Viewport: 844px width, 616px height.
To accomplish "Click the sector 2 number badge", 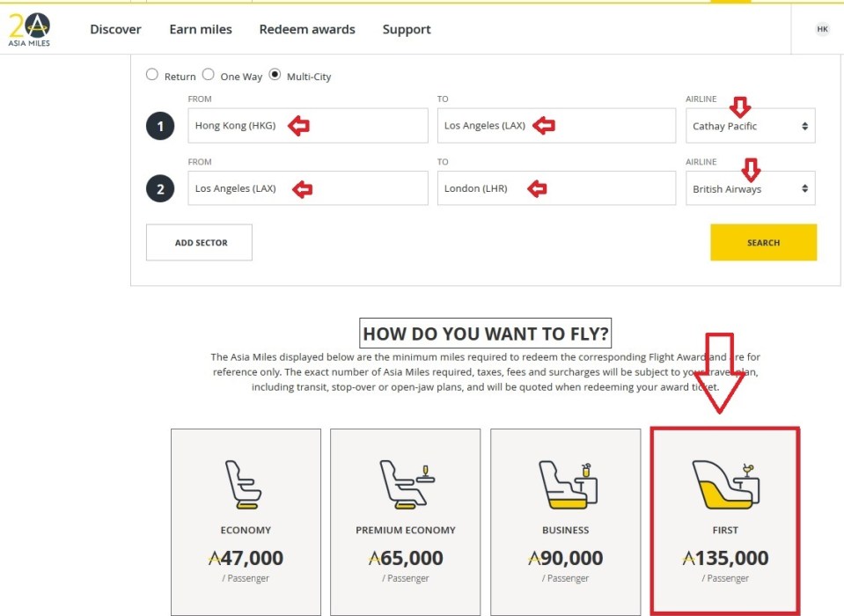I will tap(160, 188).
